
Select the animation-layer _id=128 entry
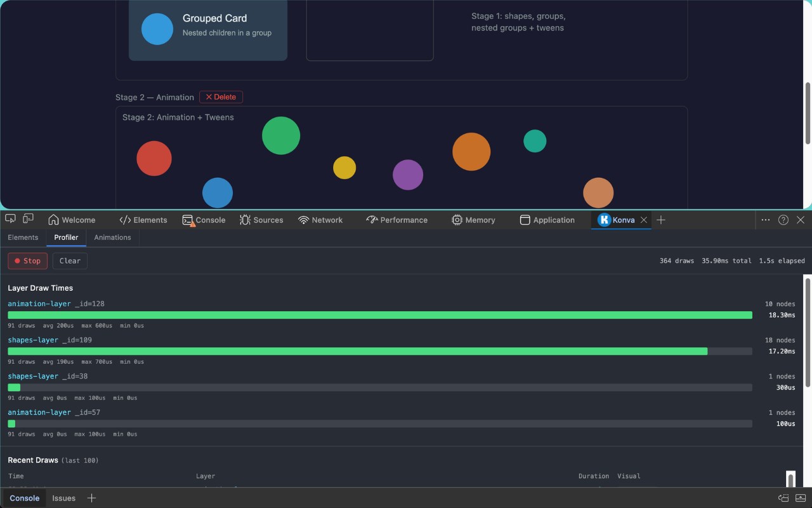(x=56, y=304)
